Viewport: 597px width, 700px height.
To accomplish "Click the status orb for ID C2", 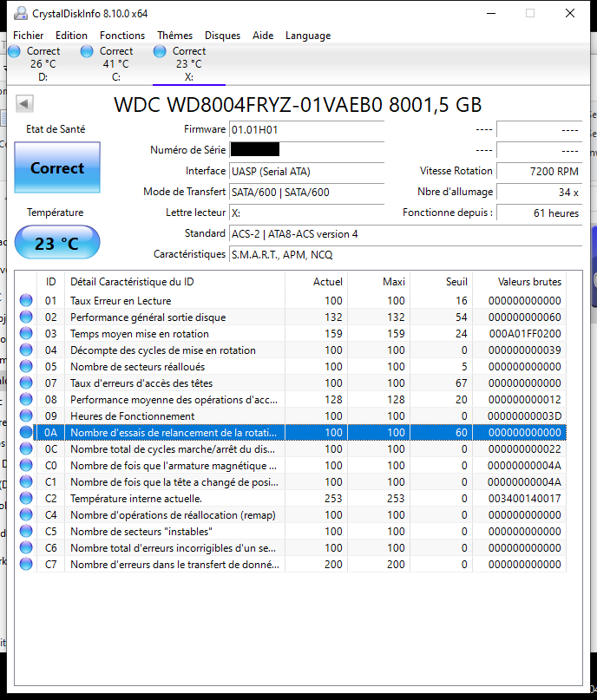I will click(26, 498).
